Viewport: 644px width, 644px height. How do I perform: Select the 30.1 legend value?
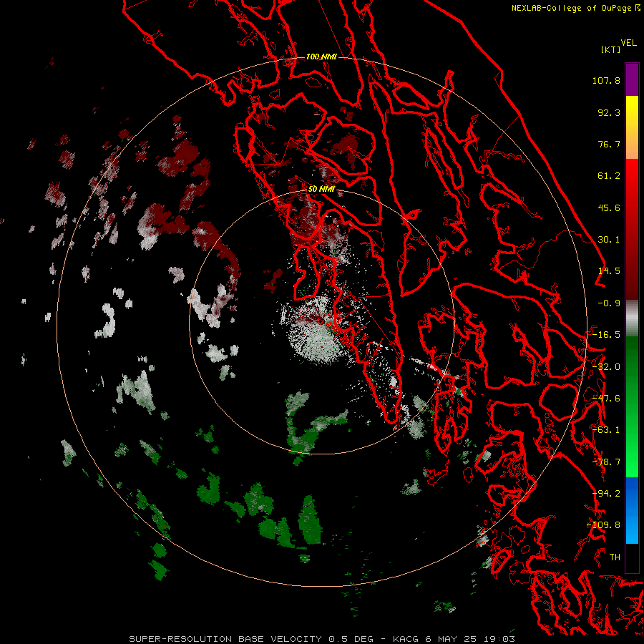coord(609,240)
